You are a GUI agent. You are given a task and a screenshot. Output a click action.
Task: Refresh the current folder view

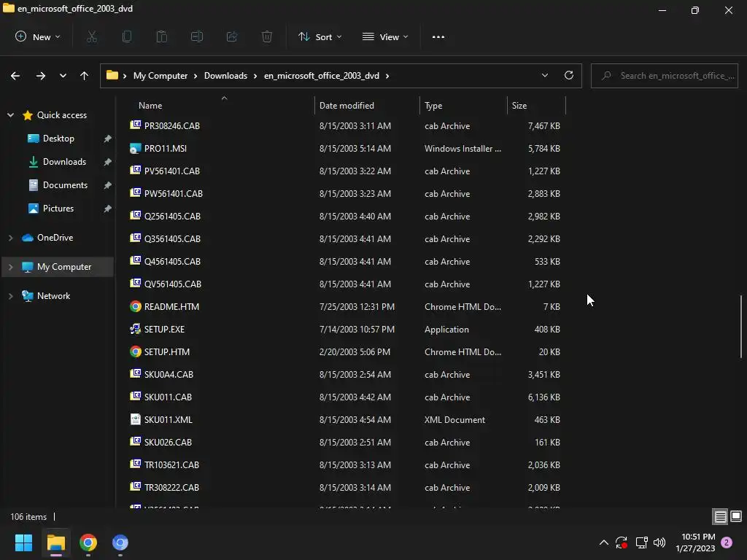[569, 75]
